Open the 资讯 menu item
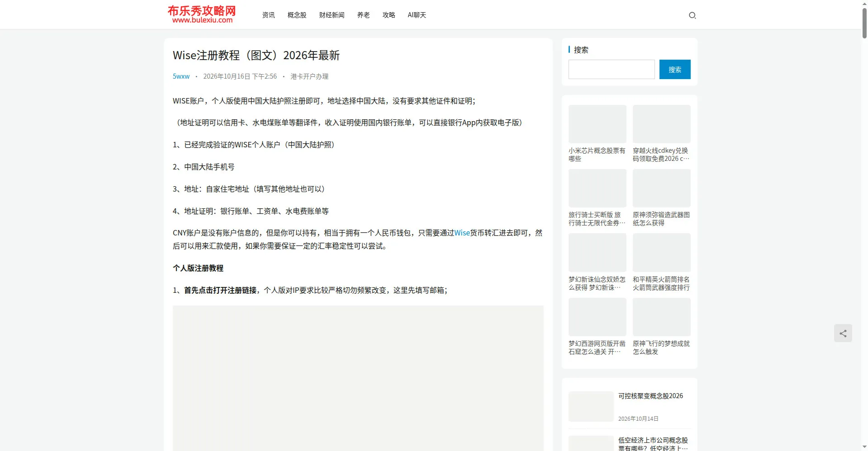Viewport: 868px width, 451px height. (268, 15)
